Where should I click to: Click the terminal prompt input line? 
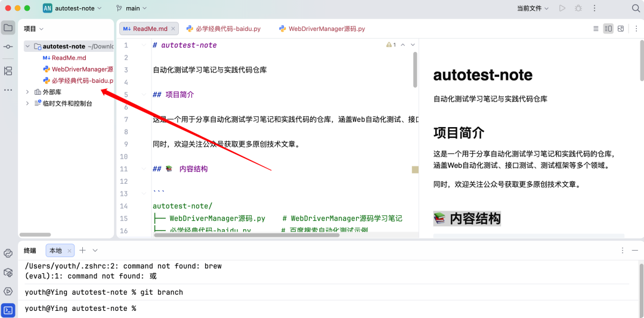pos(80,308)
